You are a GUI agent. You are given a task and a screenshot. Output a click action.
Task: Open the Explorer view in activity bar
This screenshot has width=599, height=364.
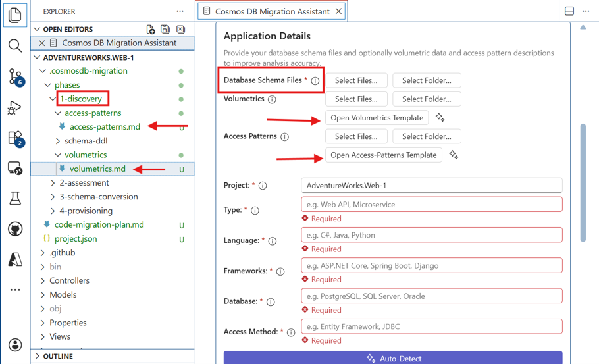tap(15, 15)
